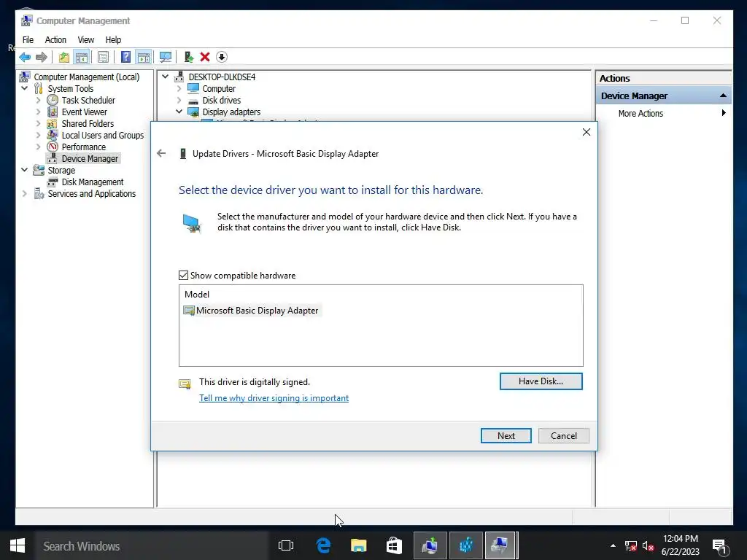This screenshot has height=560, width=747.
Task: Expand Performance tree node
Action: click(x=39, y=147)
